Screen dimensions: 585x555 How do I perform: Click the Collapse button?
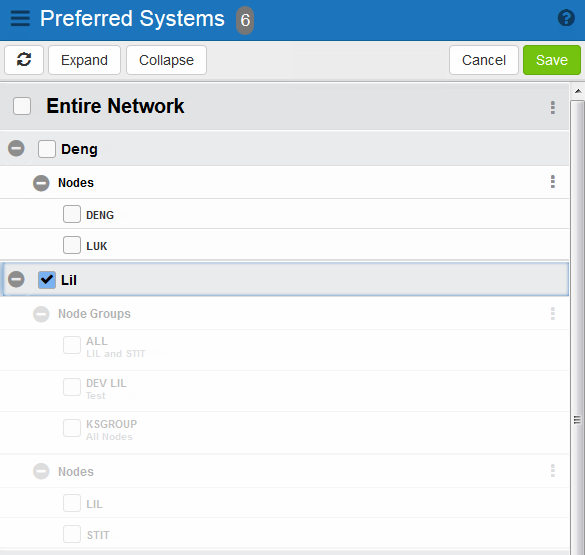coord(166,60)
